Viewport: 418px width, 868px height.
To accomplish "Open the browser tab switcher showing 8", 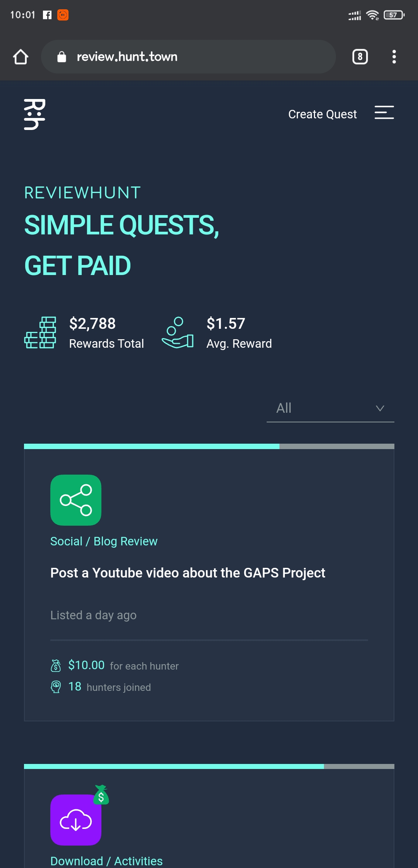I will (x=359, y=56).
